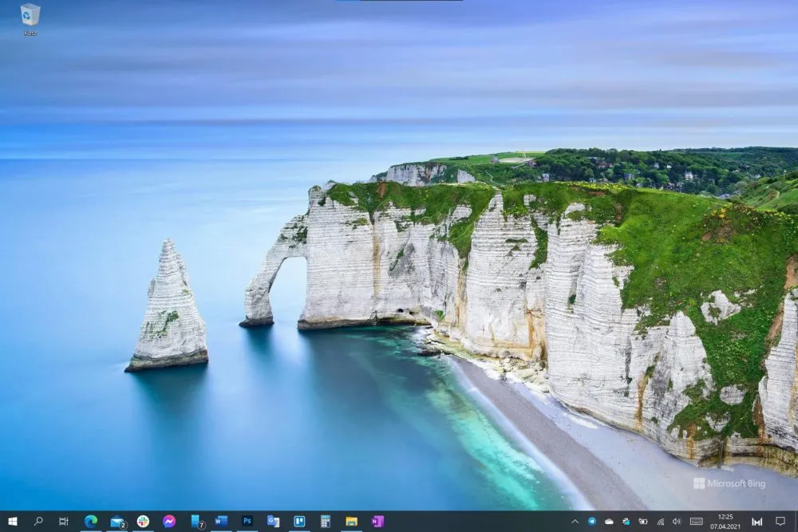Launch Microsoft Edge from taskbar
The width and height of the screenshot is (798, 532).
point(91,521)
